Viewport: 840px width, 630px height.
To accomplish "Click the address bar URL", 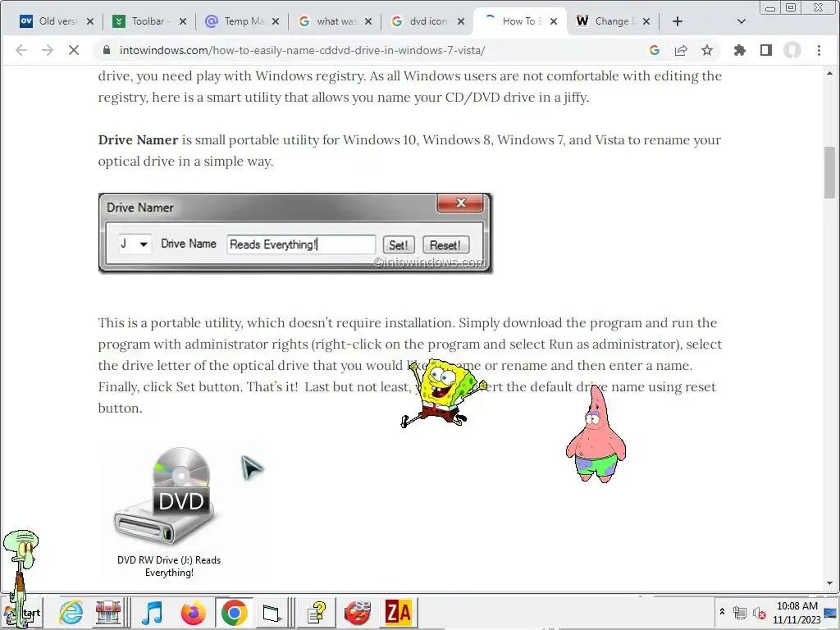I will [302, 50].
